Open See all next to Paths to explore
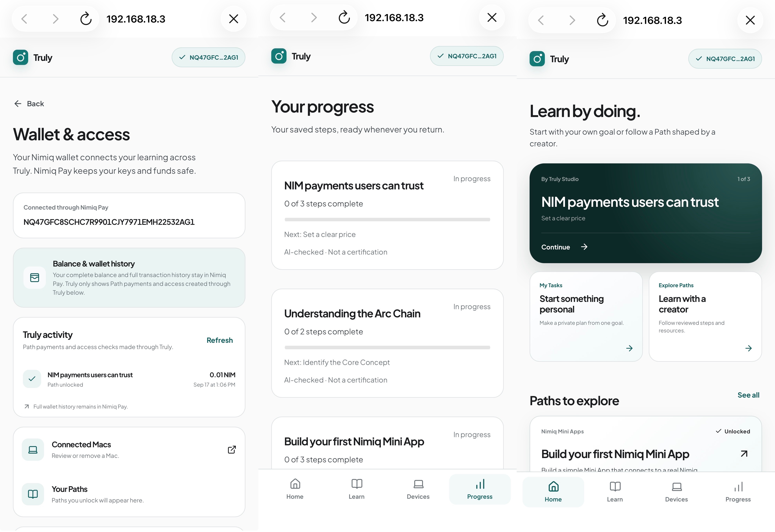Viewport: 775px width, 532px height. coord(748,395)
